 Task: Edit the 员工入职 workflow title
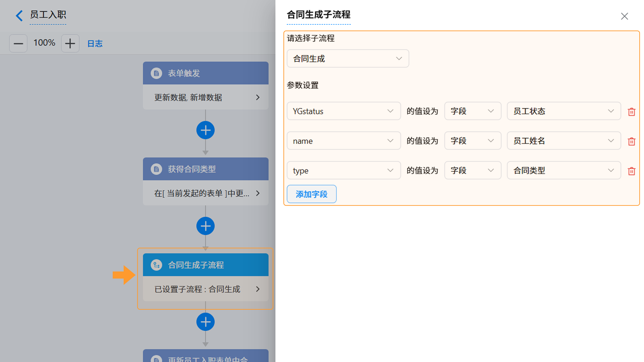(48, 15)
